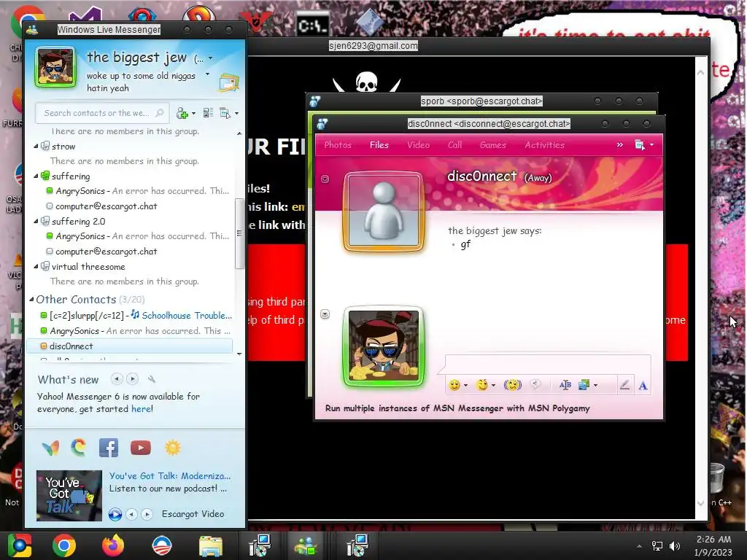Open the display name status dropdown
The height and width of the screenshot is (560, 747).
211,58
